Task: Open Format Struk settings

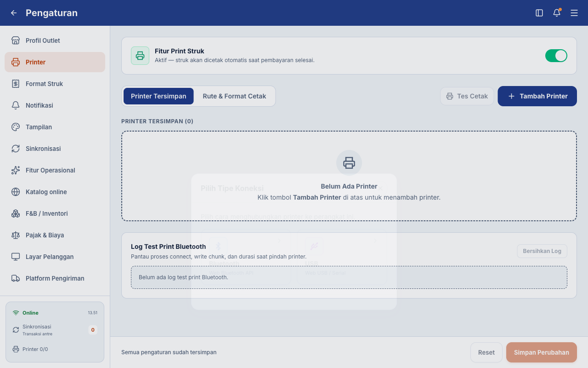Action: (x=55, y=84)
